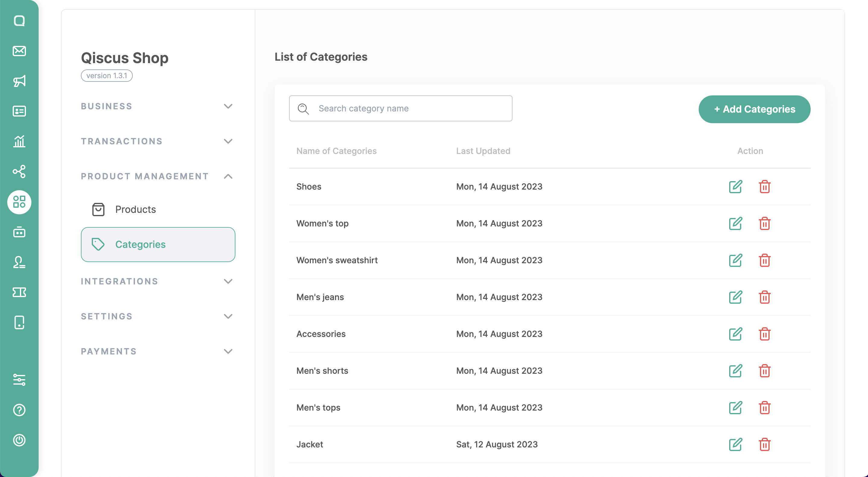
Task: Open the broadcast megaphone icon in sidebar
Action: tap(19, 81)
